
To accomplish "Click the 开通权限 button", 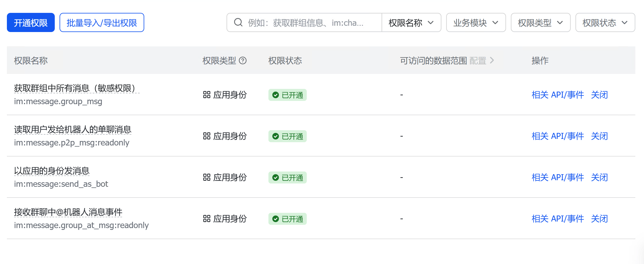I will (31, 23).
